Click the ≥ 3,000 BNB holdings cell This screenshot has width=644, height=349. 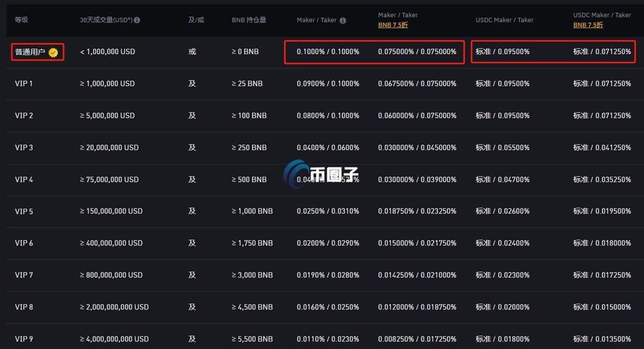[252, 275]
